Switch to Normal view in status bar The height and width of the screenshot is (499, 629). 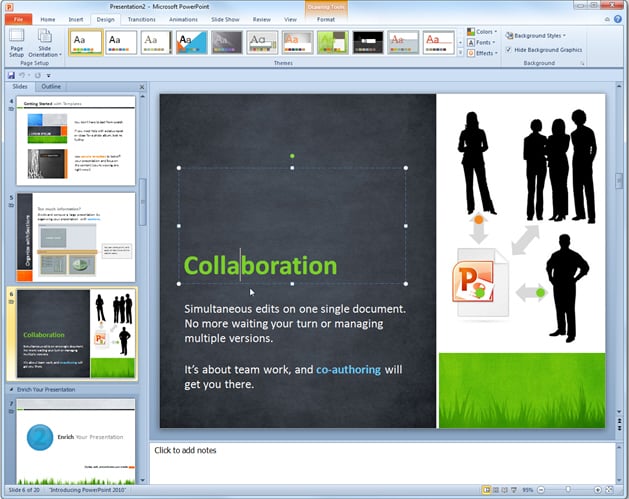486,490
